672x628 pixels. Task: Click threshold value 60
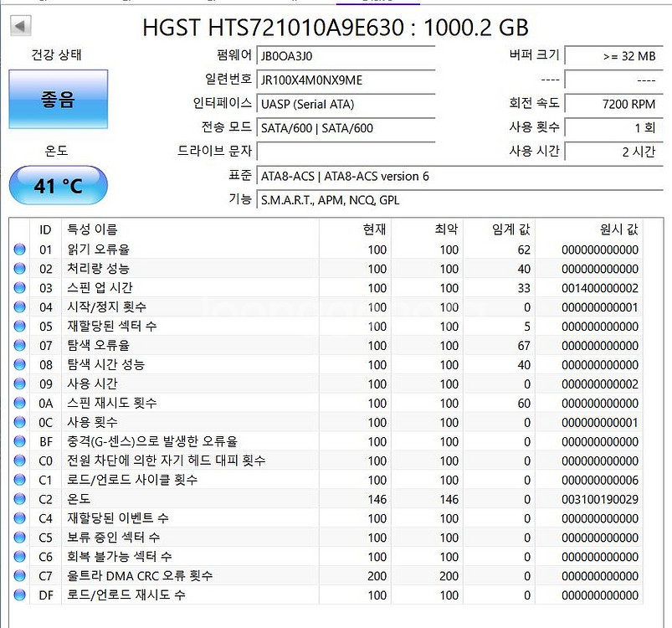click(524, 404)
